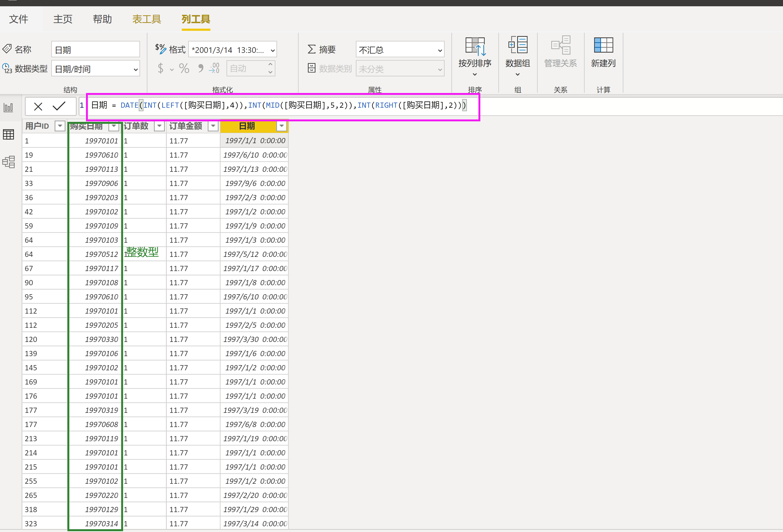Open the 帮助 ribbon tab

102,19
